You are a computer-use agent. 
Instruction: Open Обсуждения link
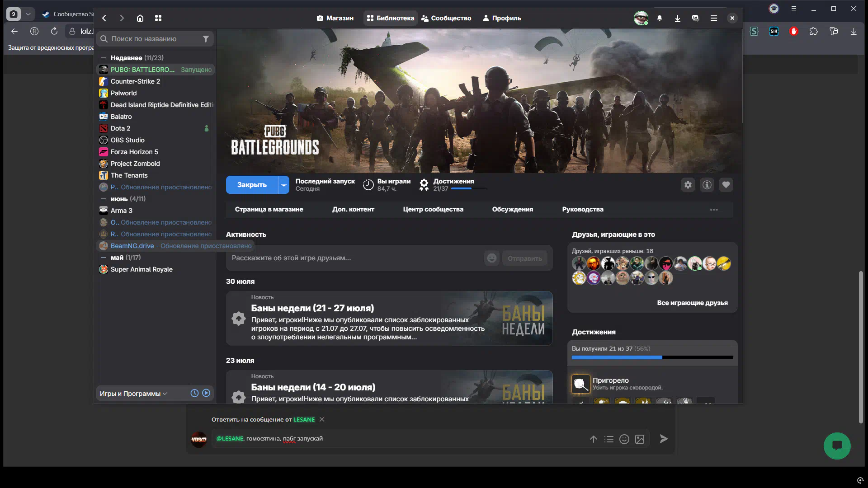click(513, 209)
